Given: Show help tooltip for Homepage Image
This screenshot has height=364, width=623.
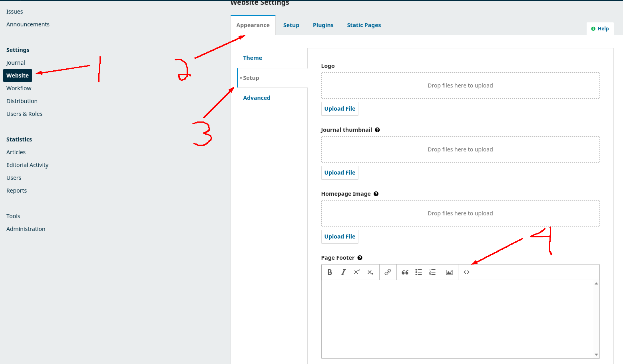Looking at the screenshot, I should tap(376, 194).
